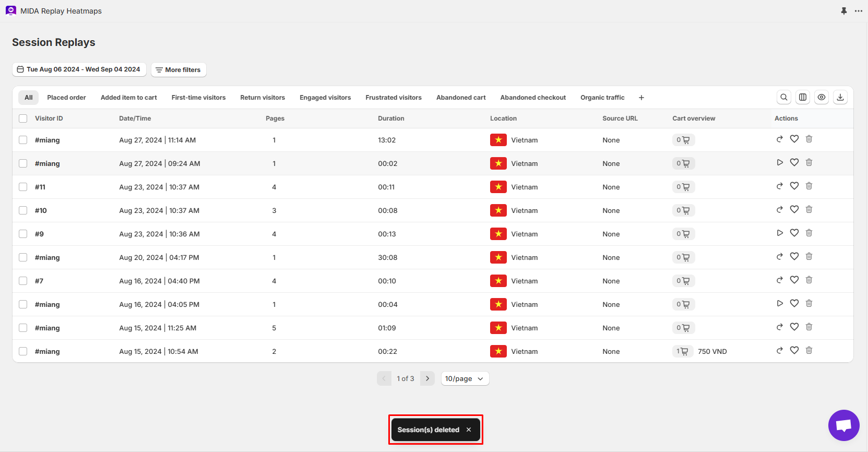The width and height of the screenshot is (868, 452).
Task: Click the eye view icon in toolbar
Action: coord(822,97)
